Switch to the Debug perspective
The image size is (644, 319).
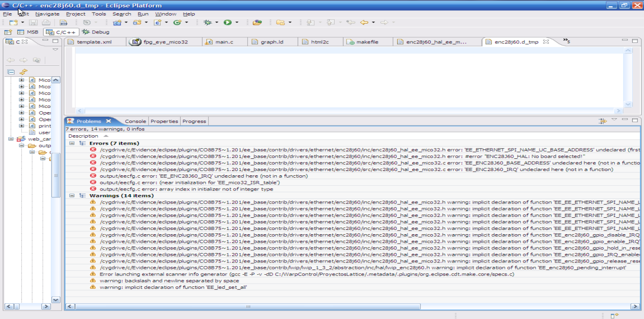click(96, 32)
